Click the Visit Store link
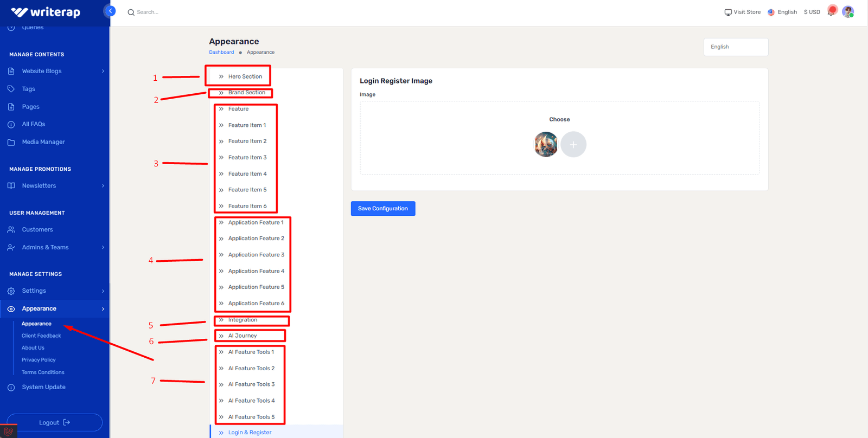 747,12
